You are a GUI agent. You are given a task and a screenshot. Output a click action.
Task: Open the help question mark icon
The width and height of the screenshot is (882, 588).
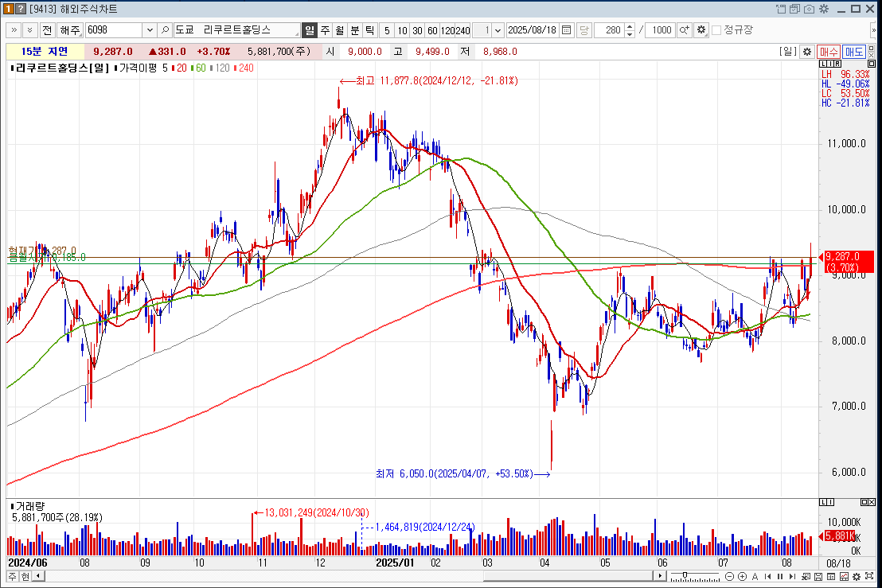(x=21, y=9)
